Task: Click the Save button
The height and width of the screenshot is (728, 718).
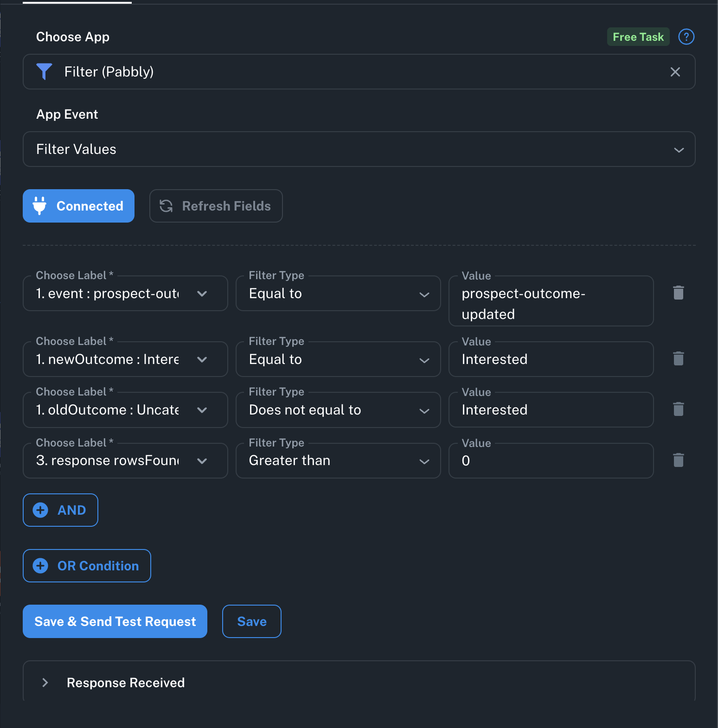Action: tap(251, 621)
